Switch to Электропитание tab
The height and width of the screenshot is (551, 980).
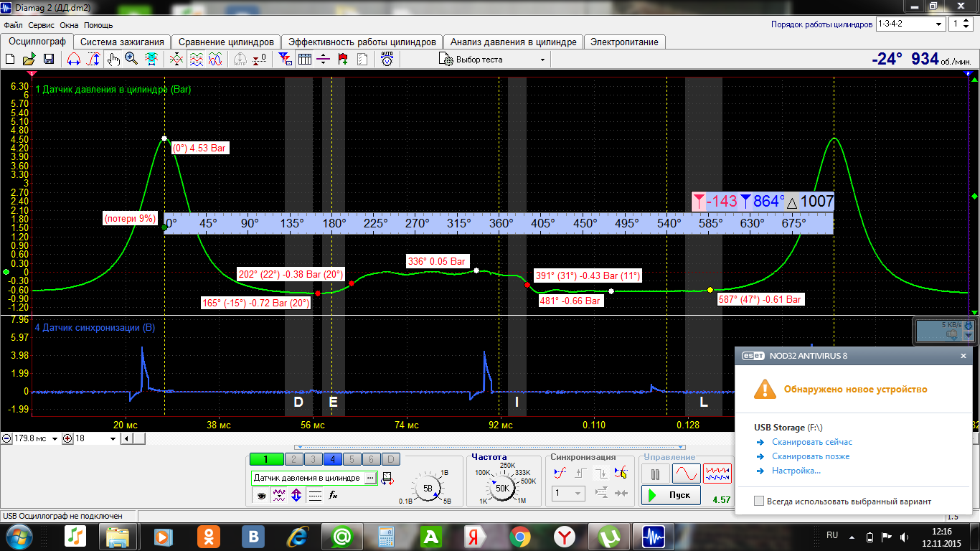(624, 42)
